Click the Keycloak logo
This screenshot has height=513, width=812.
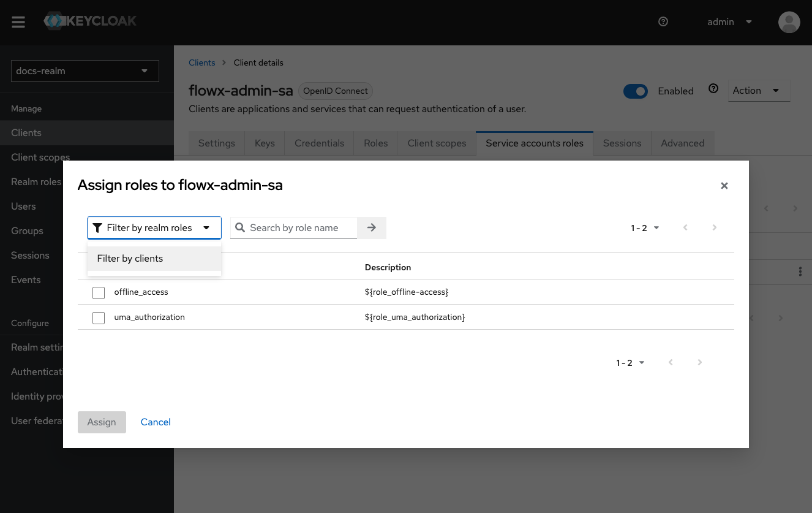pos(90,21)
